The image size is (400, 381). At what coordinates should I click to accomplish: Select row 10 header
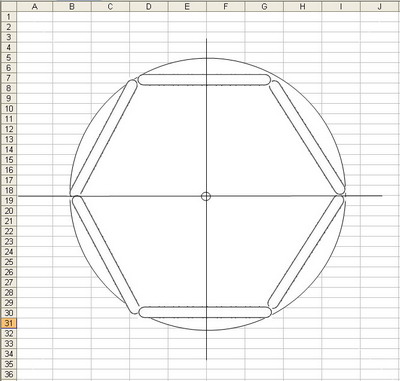click(x=9, y=109)
